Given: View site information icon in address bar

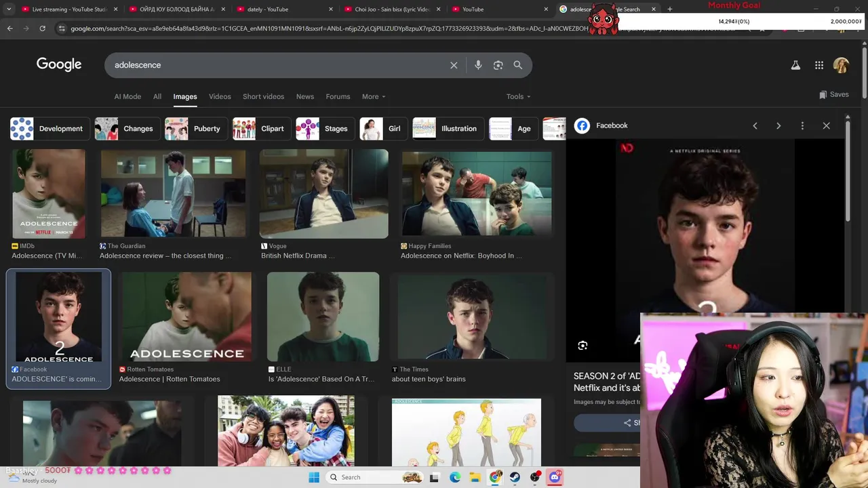Looking at the screenshot, I should (x=62, y=28).
